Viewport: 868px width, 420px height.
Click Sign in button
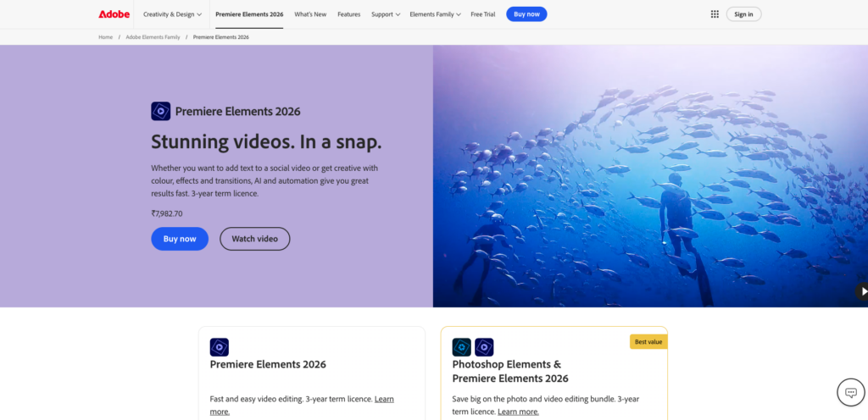(743, 14)
